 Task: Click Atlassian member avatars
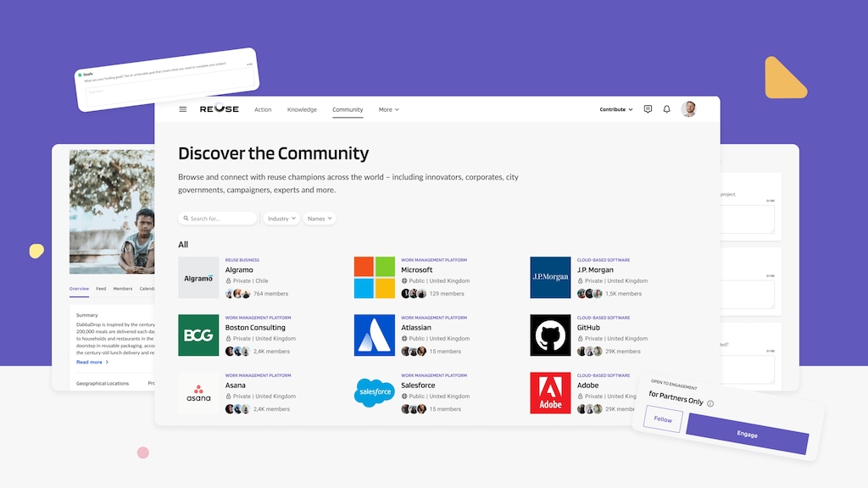coord(414,352)
